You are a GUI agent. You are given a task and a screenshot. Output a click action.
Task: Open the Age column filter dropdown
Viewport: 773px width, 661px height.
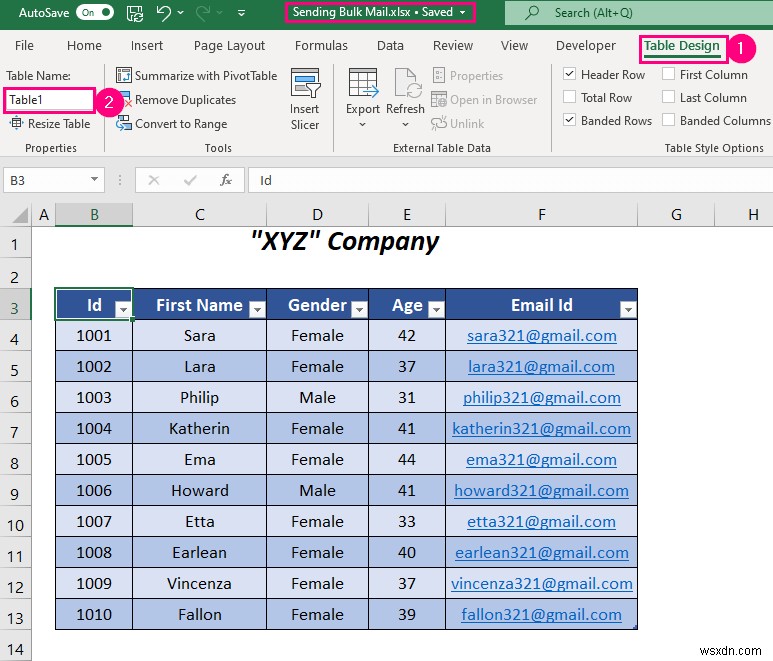click(x=436, y=309)
